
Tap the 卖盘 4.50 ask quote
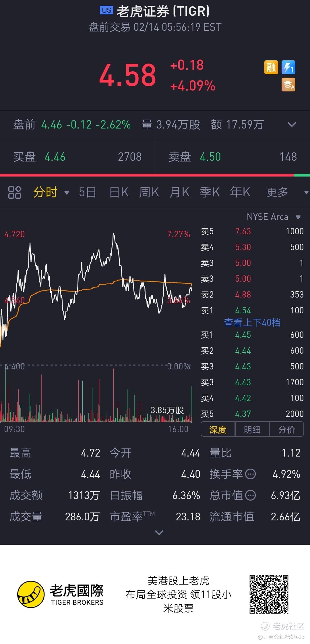coord(232,157)
